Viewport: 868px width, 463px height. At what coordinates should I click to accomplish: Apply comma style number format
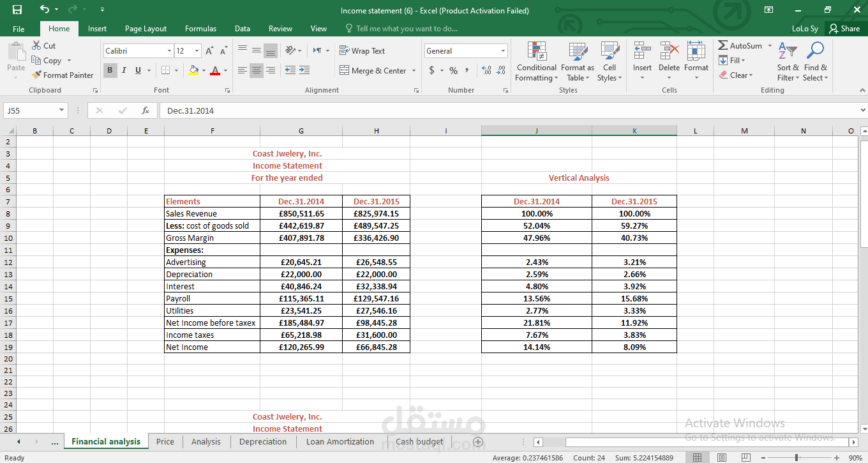click(x=467, y=70)
